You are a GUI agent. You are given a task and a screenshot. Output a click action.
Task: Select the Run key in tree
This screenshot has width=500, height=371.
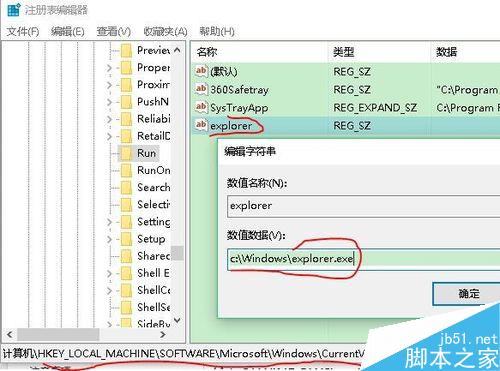point(147,153)
